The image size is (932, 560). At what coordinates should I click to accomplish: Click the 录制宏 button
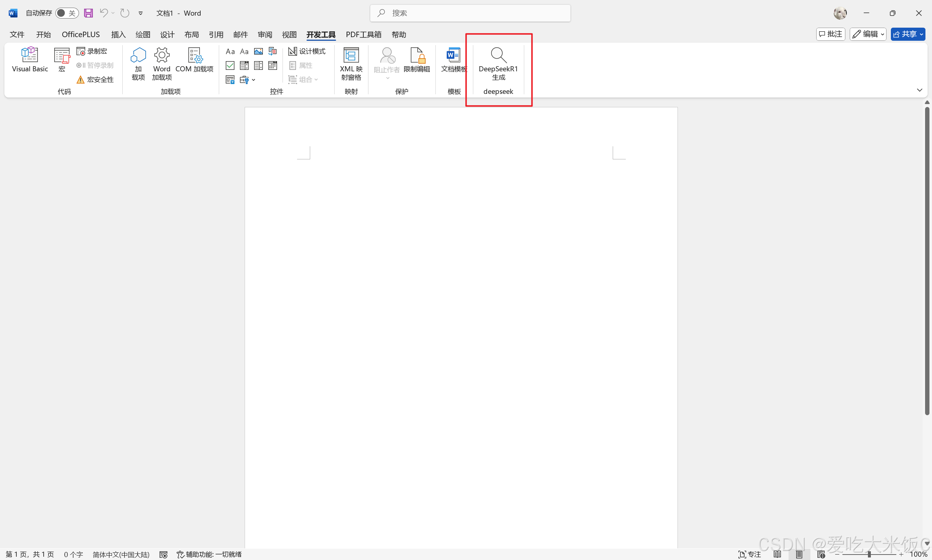(x=92, y=51)
